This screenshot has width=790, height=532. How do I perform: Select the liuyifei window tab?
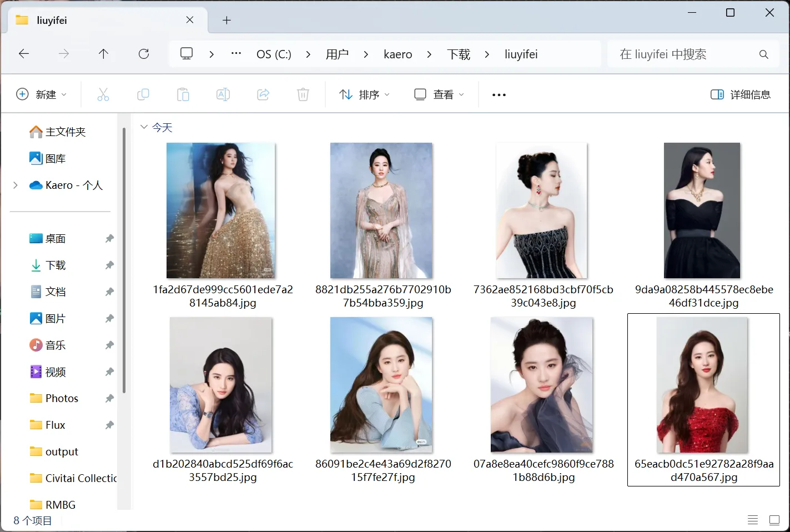tap(108, 21)
